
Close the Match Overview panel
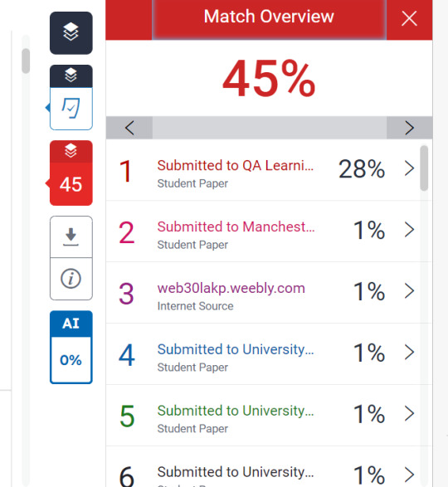point(409,18)
